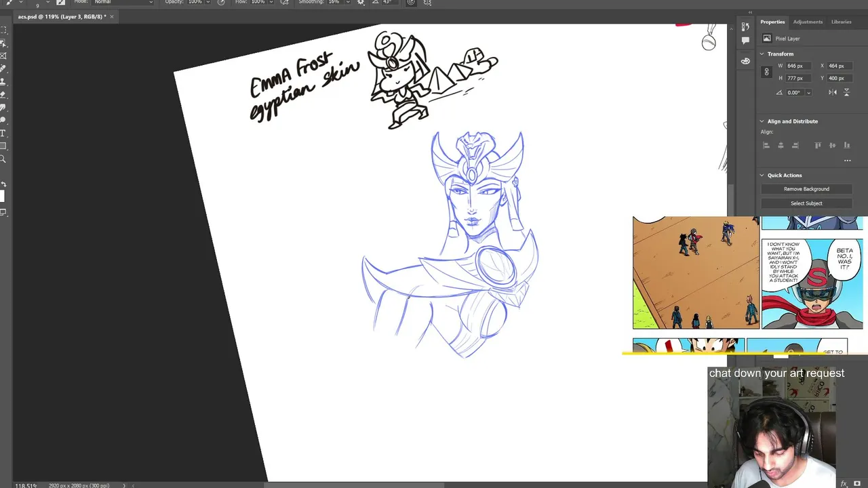Image resolution: width=868 pixels, height=488 pixels.
Task: Select the Smudge tool
Action: (x=3, y=108)
